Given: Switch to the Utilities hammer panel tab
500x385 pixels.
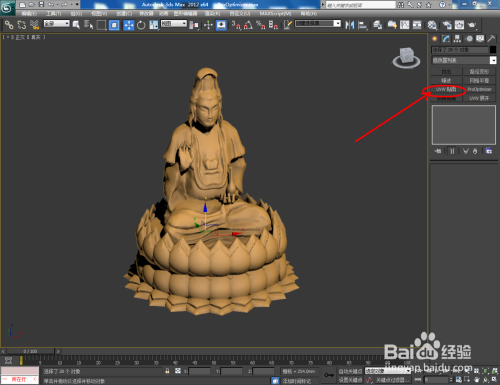Looking at the screenshot, I should [491, 39].
